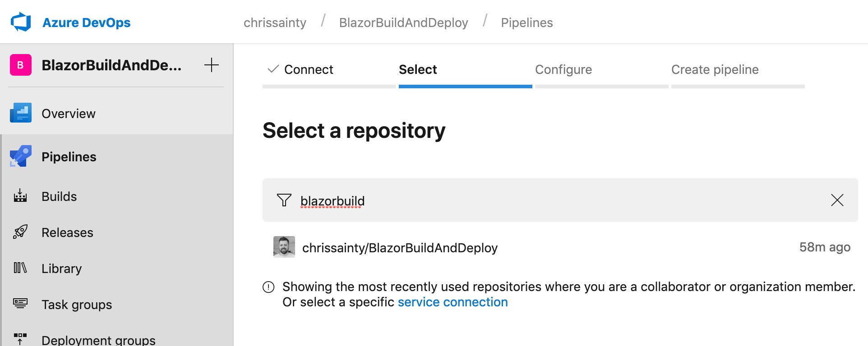Screen dimensions: 868x346
Task: Choose chrissainty/BlazorBuildAndDeploy repository
Action: (x=560, y=247)
